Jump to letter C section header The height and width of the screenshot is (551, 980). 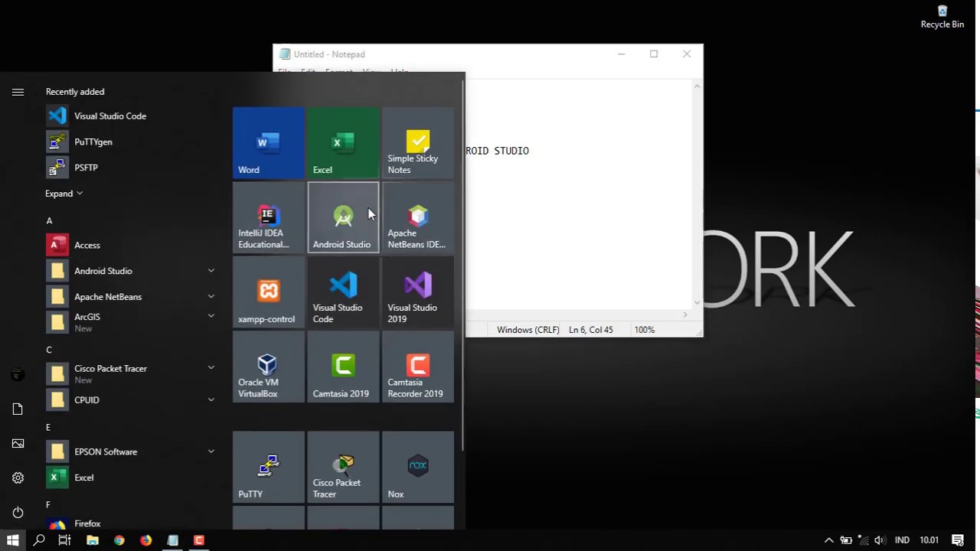pos(49,350)
